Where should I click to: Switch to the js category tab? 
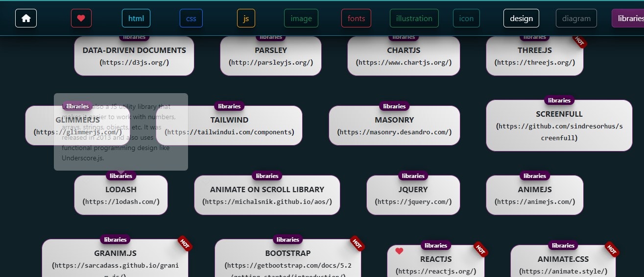click(x=246, y=18)
